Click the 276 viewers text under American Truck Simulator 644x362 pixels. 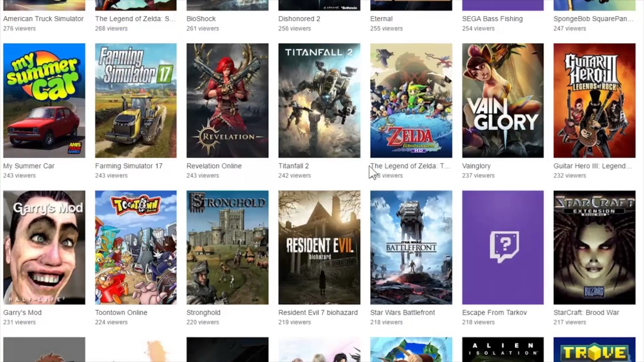(x=20, y=29)
